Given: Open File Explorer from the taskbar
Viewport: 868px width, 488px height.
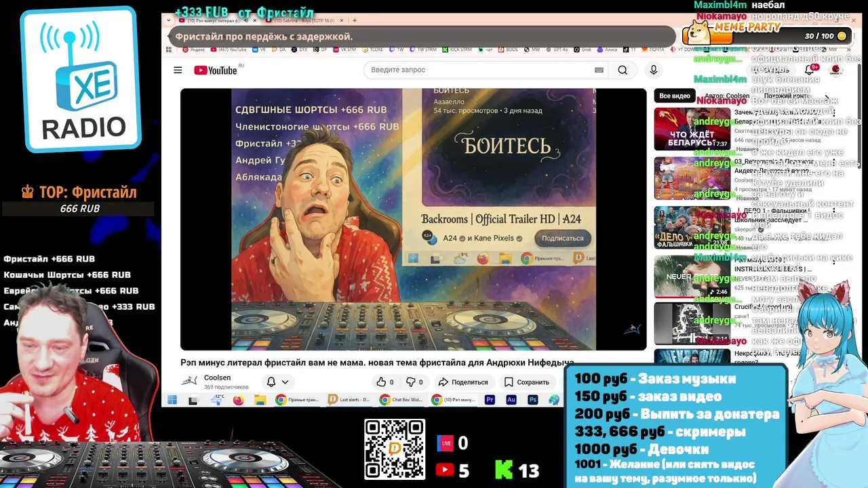Looking at the screenshot, I should click(x=260, y=400).
